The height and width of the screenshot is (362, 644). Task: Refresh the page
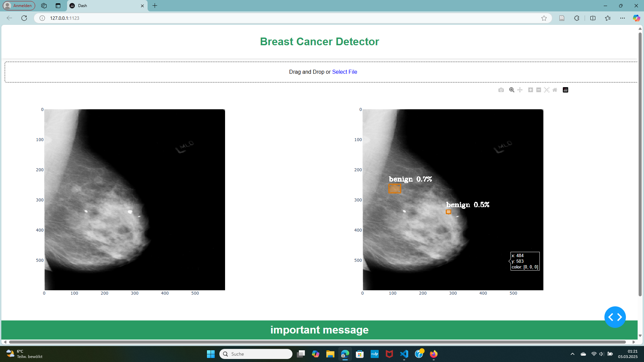(x=24, y=18)
